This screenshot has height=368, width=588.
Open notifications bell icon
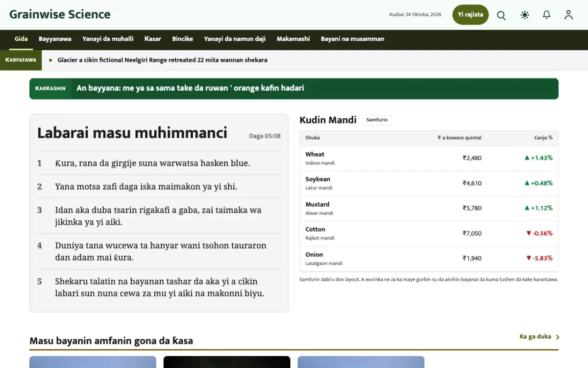(x=547, y=15)
